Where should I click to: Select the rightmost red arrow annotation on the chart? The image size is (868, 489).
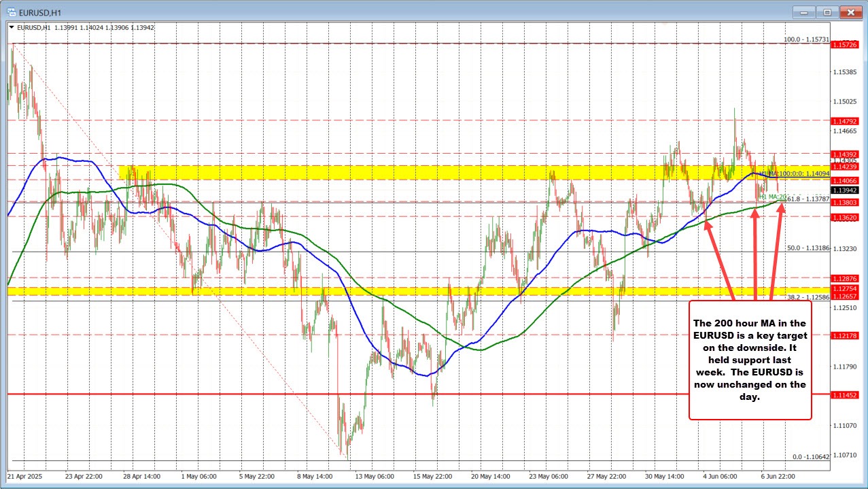(x=778, y=252)
